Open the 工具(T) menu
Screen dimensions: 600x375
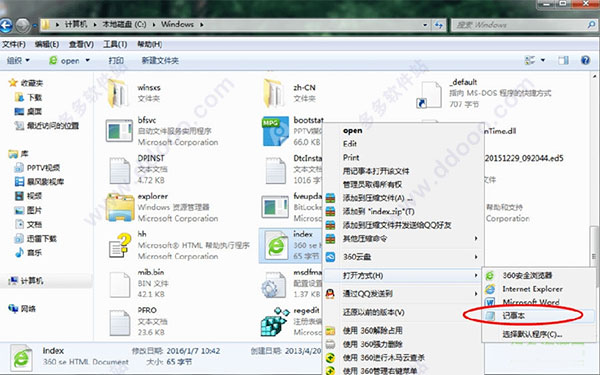click(x=115, y=44)
